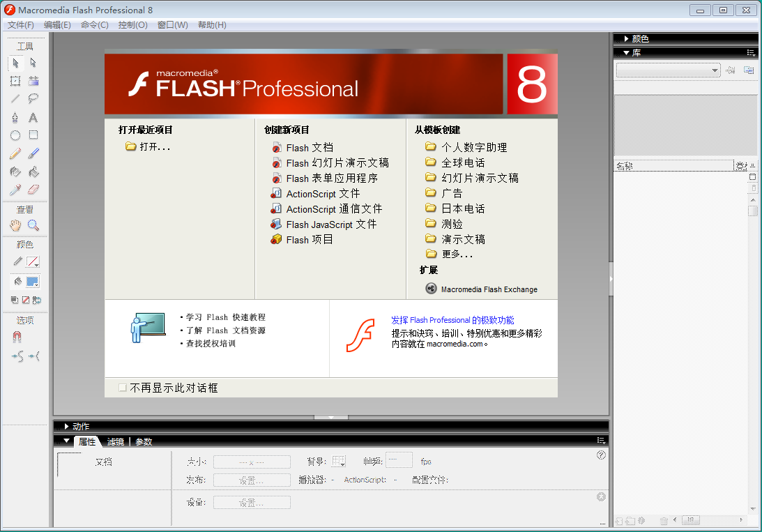762x532 pixels.
Task: Switch to the 滤镜 tab
Action: point(116,441)
